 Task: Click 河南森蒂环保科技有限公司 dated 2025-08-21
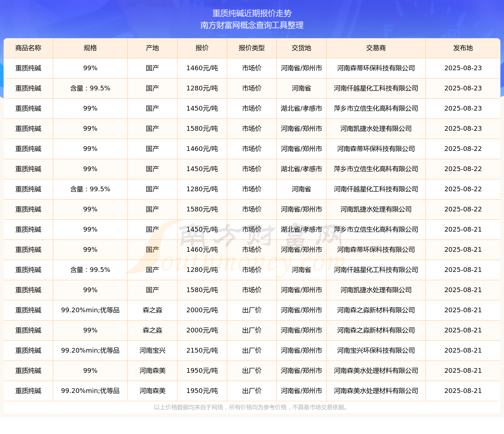coord(376,250)
